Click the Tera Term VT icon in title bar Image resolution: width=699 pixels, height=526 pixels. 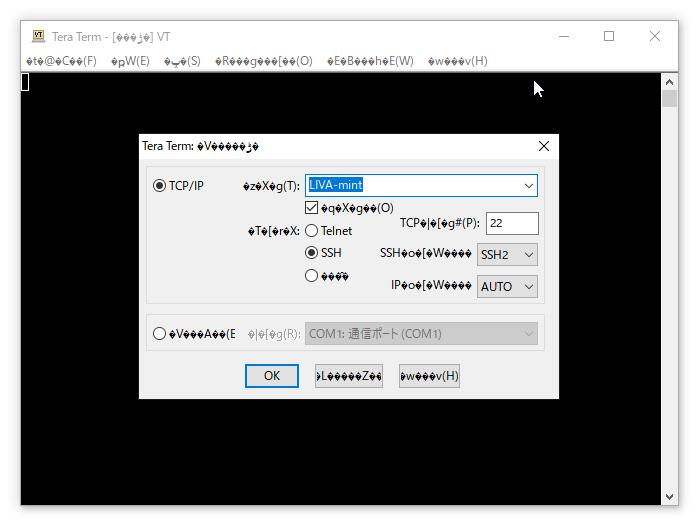pyautogui.click(x=38, y=36)
